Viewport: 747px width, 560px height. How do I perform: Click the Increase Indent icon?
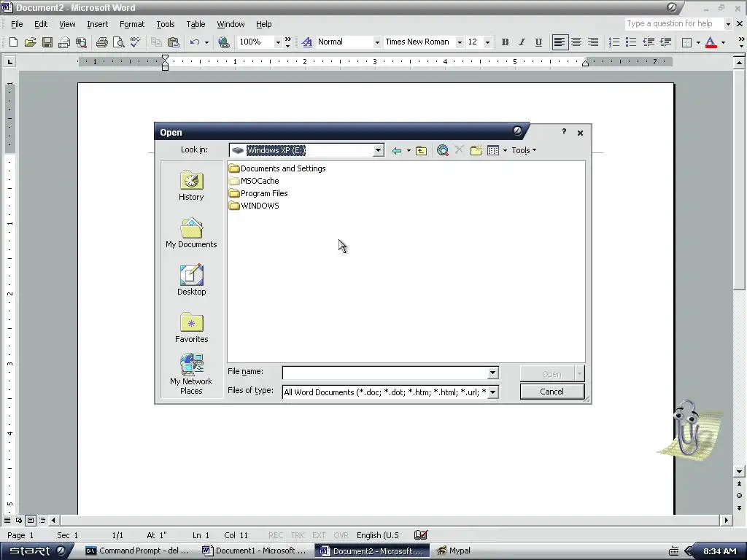665,42
